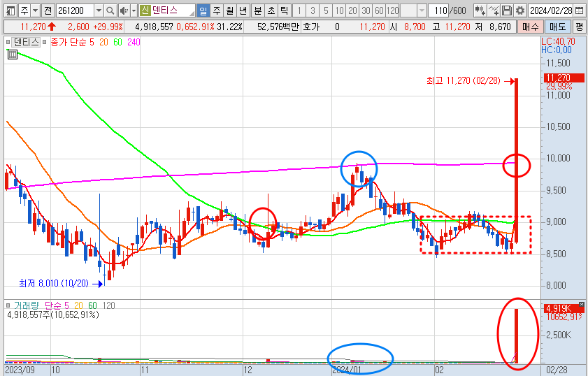The width and height of the screenshot is (588, 376).
Task: Click the stock code input field 261200
Action: [x=75, y=10]
